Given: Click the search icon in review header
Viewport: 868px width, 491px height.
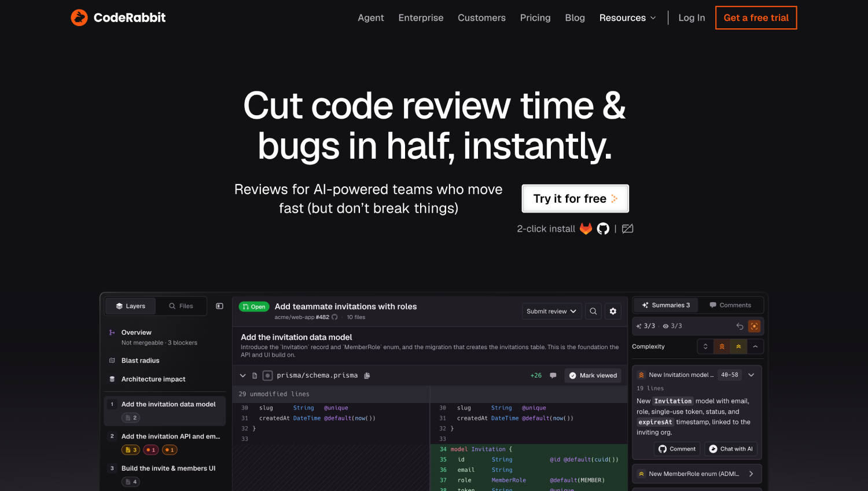Looking at the screenshot, I should pos(593,312).
